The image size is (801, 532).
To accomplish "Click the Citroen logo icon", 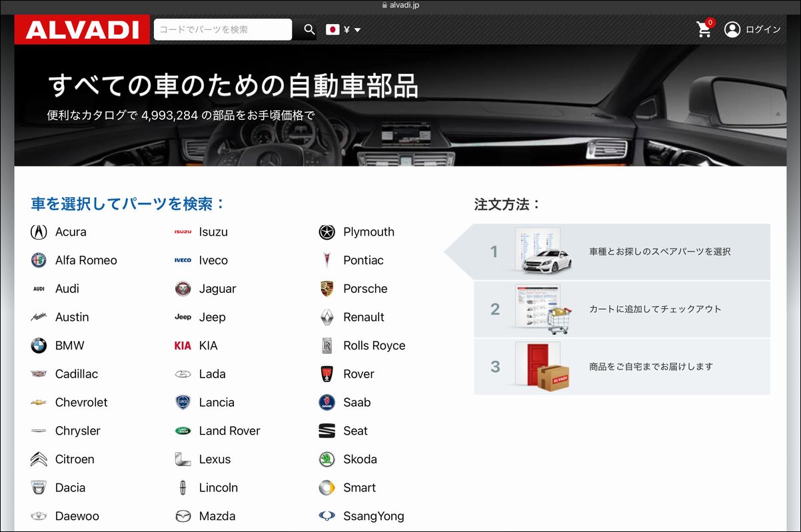I will tap(39, 459).
